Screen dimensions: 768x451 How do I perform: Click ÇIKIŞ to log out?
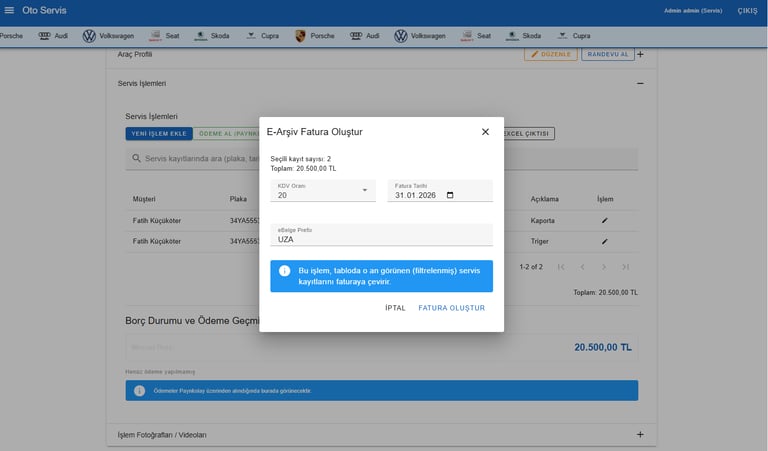click(747, 11)
